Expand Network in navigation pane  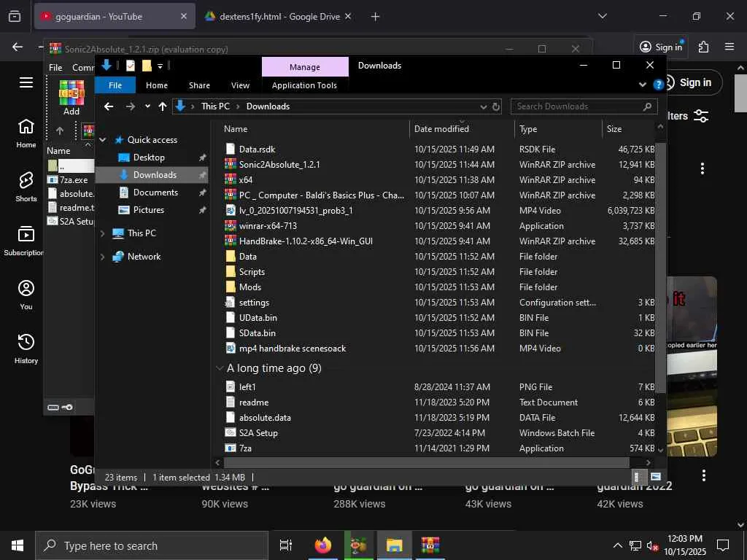click(102, 257)
